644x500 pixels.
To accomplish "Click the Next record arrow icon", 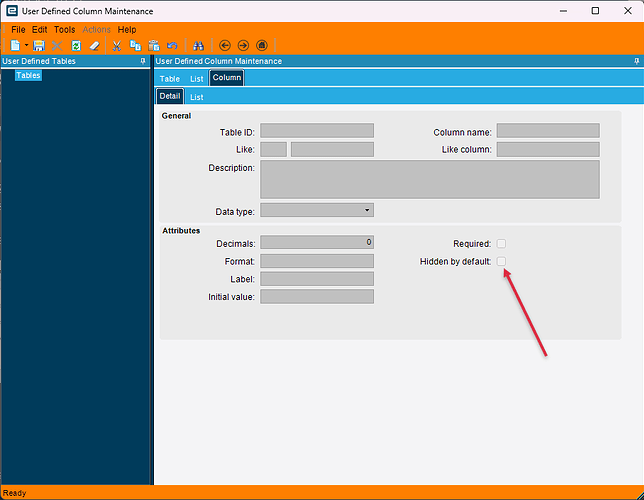I will coord(243,45).
